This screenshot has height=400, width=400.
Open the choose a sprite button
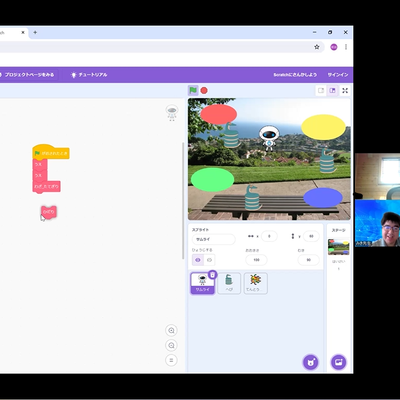click(x=311, y=362)
